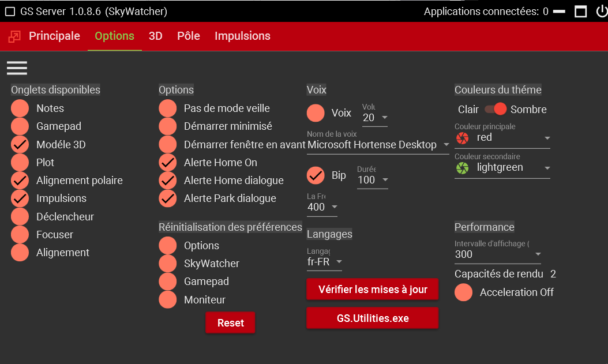Maximize the GS Server window
This screenshot has width=608, height=364.
coord(581,12)
